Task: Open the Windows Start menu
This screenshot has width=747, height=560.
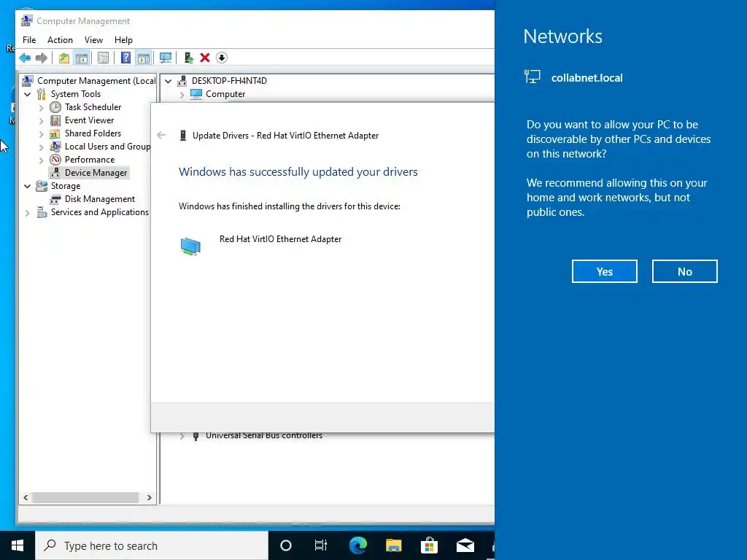Action: coord(18,545)
